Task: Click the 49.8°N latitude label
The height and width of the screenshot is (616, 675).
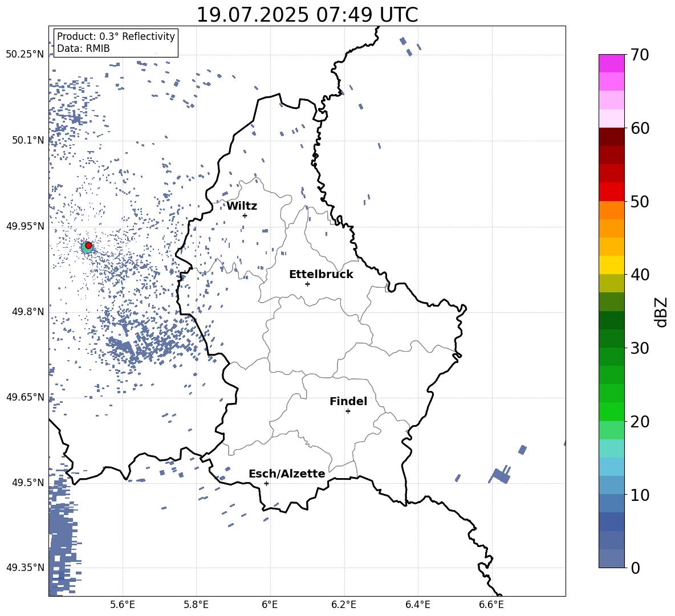Action: (x=27, y=312)
